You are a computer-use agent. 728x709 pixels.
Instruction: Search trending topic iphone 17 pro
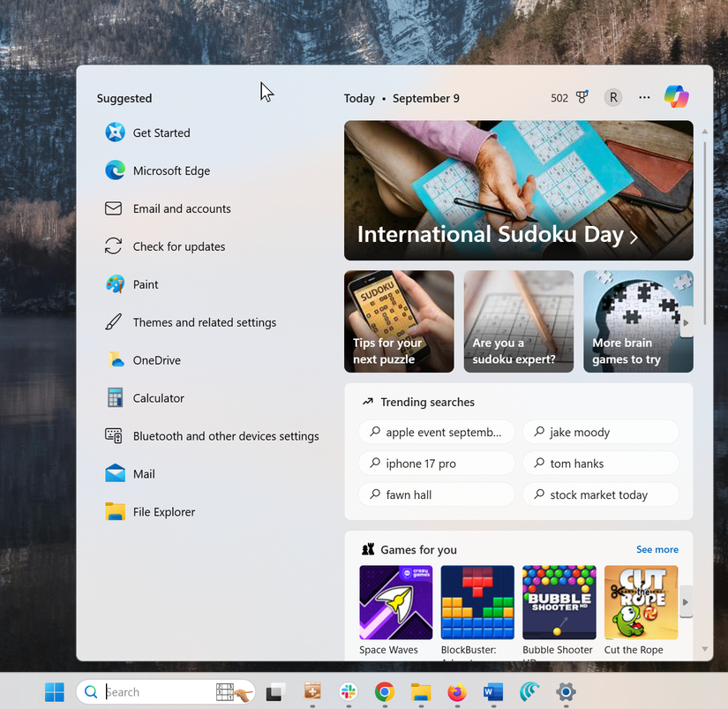[436, 463]
